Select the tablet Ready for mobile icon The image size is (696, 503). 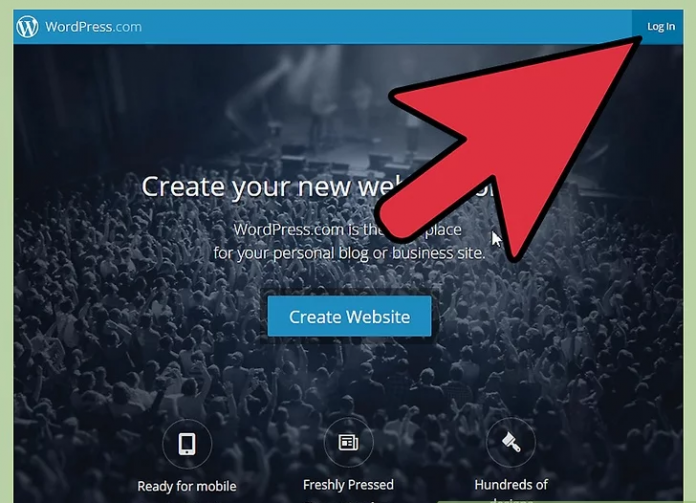click(x=187, y=444)
